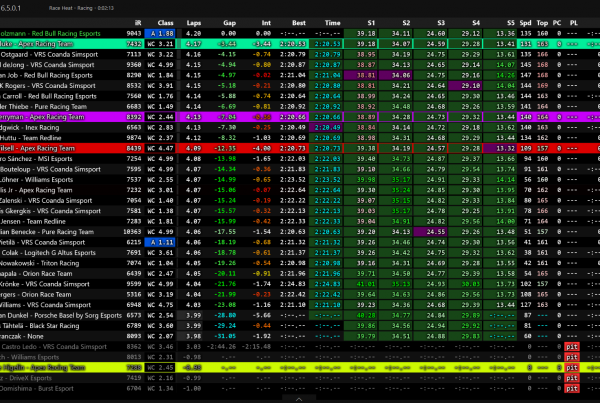
Task: Click blue 'A 1.11' class badge
Action: pos(160,242)
